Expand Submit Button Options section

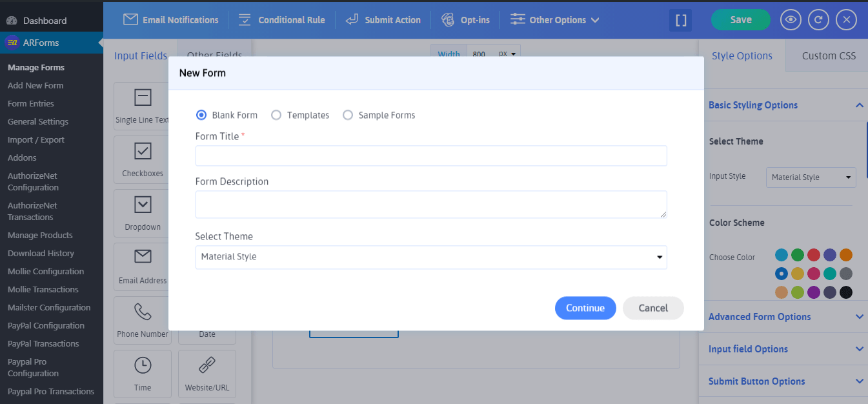(859, 381)
